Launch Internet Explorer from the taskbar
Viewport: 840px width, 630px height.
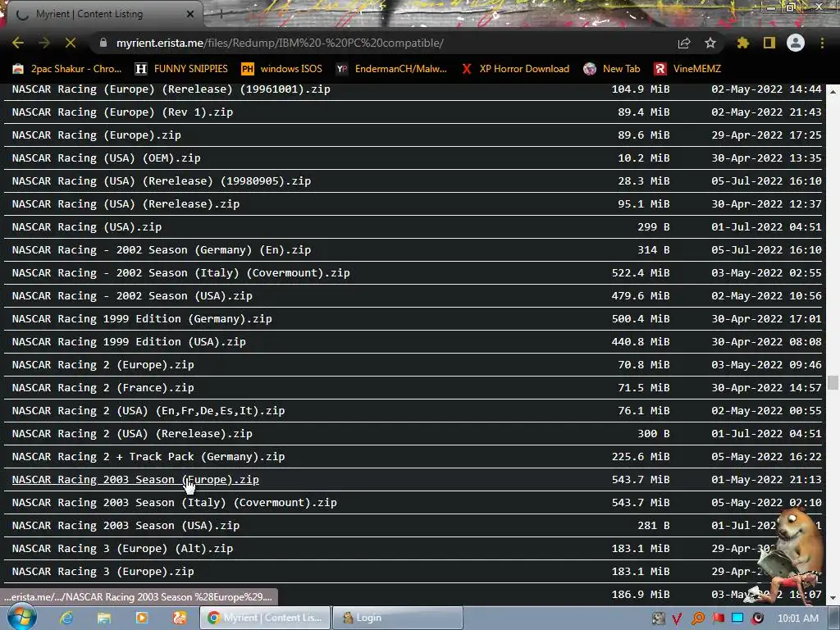(x=66, y=618)
